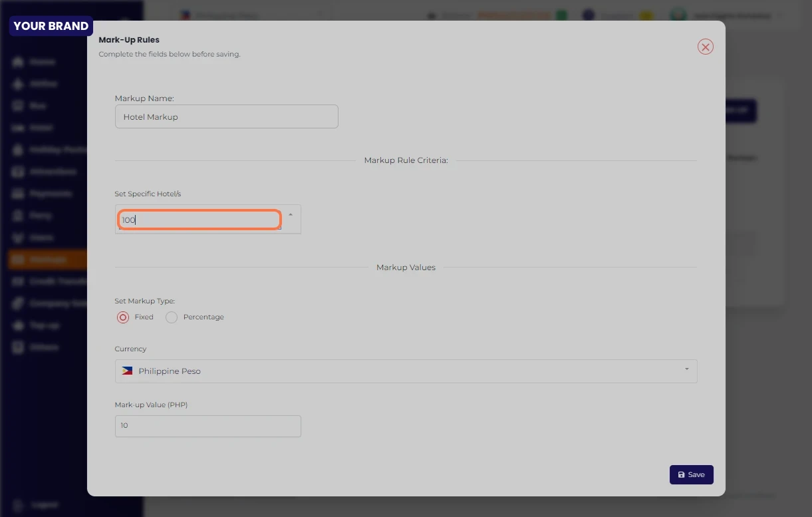Open the Airline section icon
This screenshot has height=517, width=812.
click(18, 84)
